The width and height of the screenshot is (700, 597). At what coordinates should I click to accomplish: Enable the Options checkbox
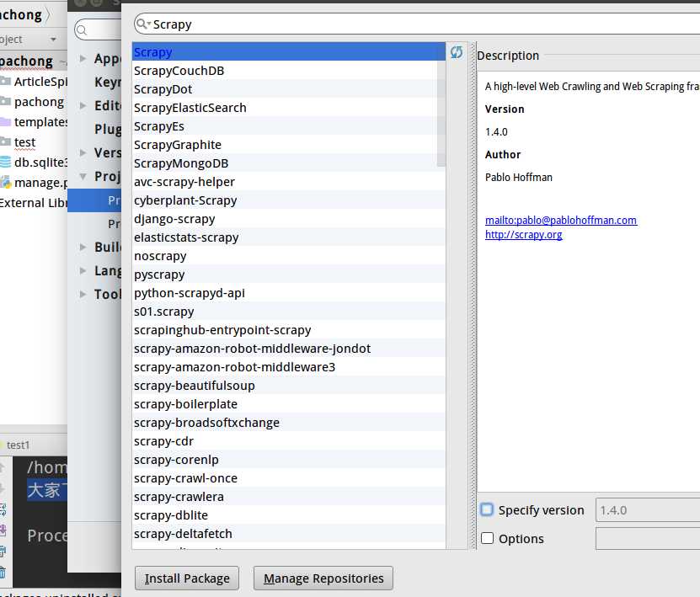pos(487,538)
